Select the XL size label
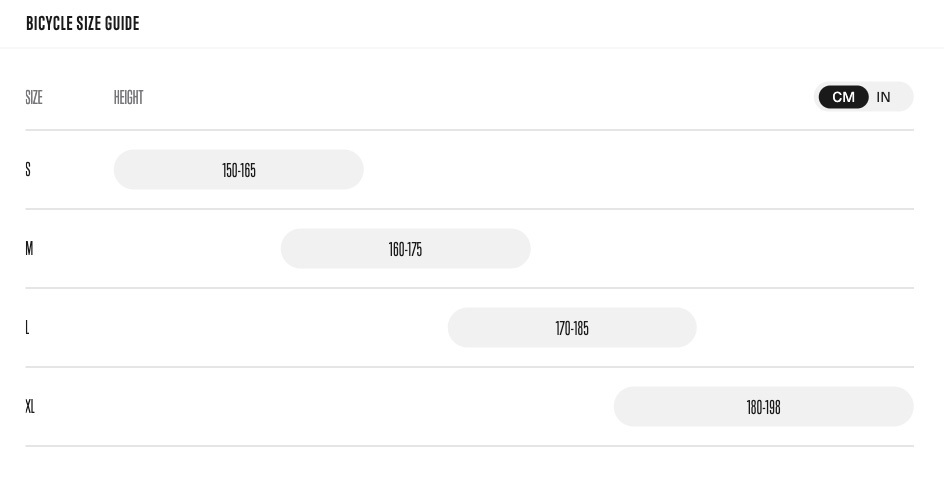The width and height of the screenshot is (944, 497). tap(30, 406)
